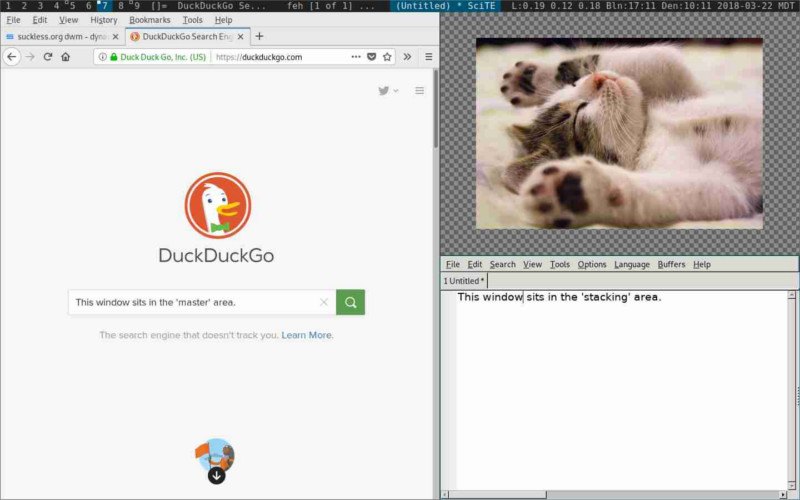Open the Buffers menu in SciTE

click(671, 264)
